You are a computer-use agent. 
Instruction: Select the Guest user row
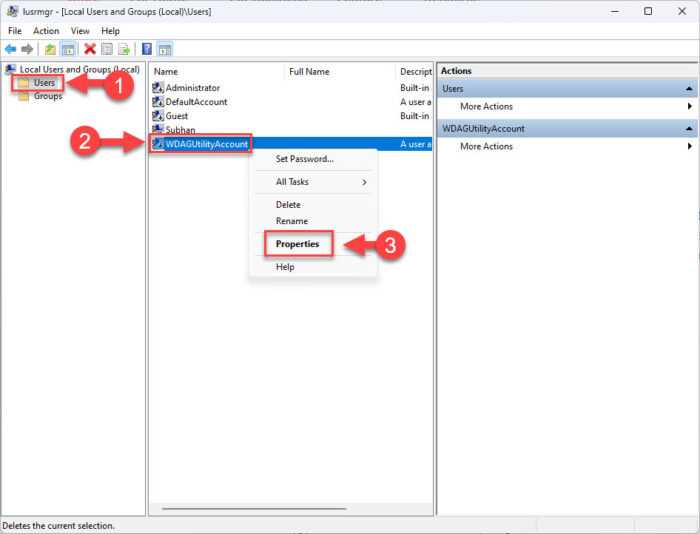coord(292,116)
